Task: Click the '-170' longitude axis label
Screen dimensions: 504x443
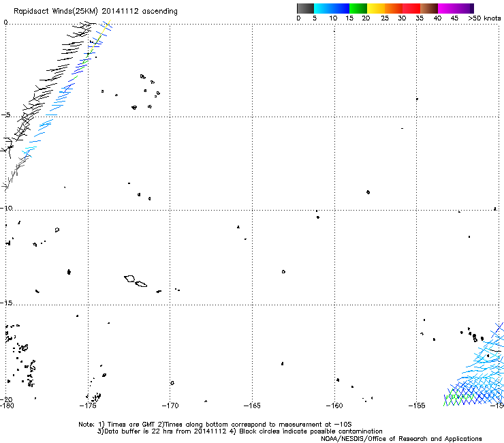Action: 170,406
